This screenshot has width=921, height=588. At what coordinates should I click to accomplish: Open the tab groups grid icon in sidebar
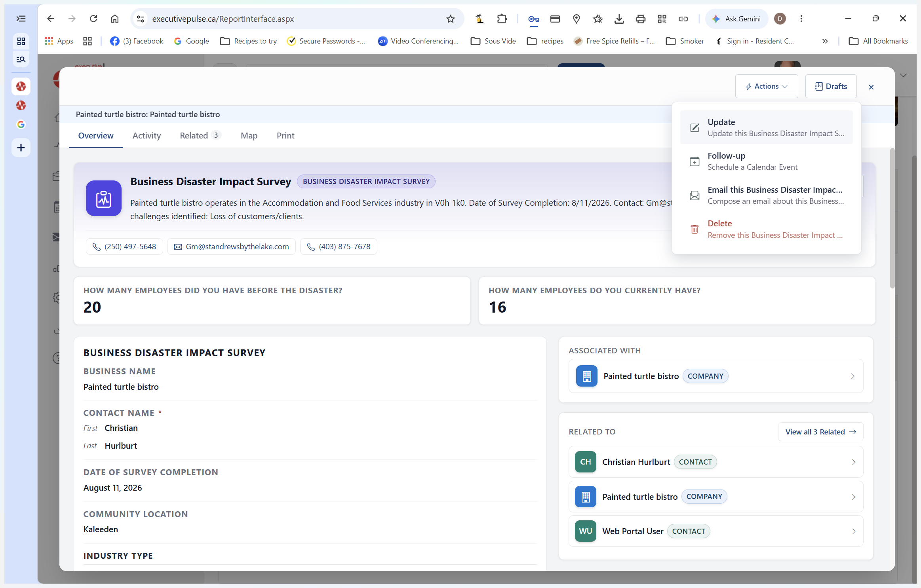click(21, 41)
